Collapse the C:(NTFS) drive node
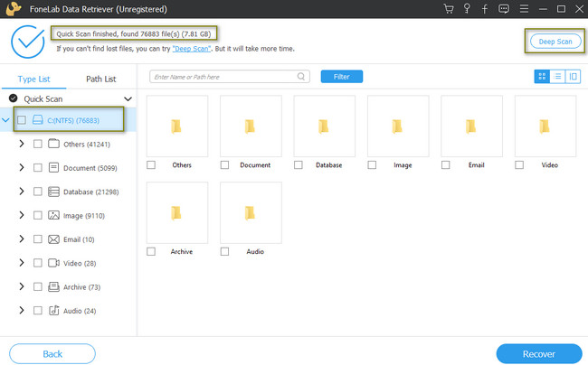588x365 pixels. [5, 120]
